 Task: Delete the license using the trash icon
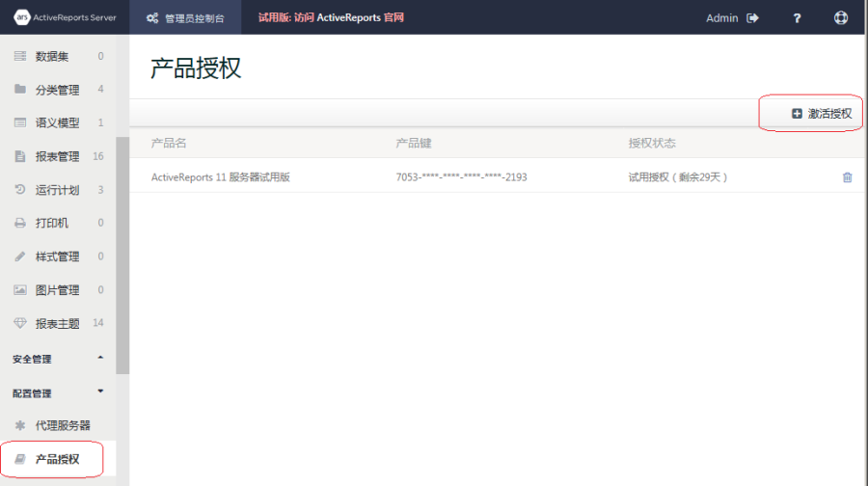point(847,177)
